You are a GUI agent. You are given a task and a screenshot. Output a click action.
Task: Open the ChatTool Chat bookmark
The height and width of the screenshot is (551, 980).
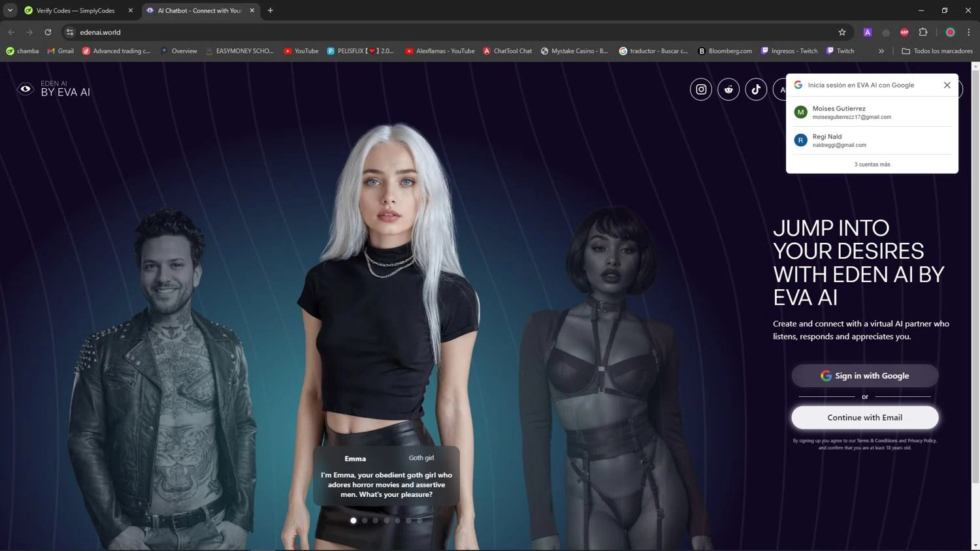508,51
